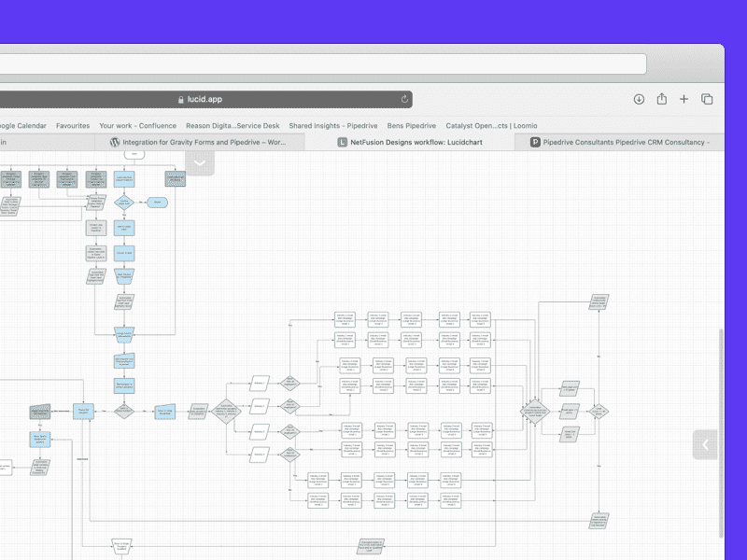Select the grey diamond at far right of flowchart

point(599,412)
